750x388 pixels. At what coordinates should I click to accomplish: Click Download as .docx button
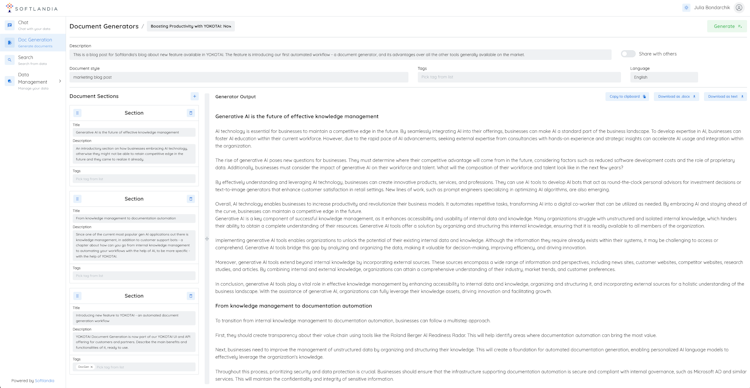pyautogui.click(x=676, y=97)
